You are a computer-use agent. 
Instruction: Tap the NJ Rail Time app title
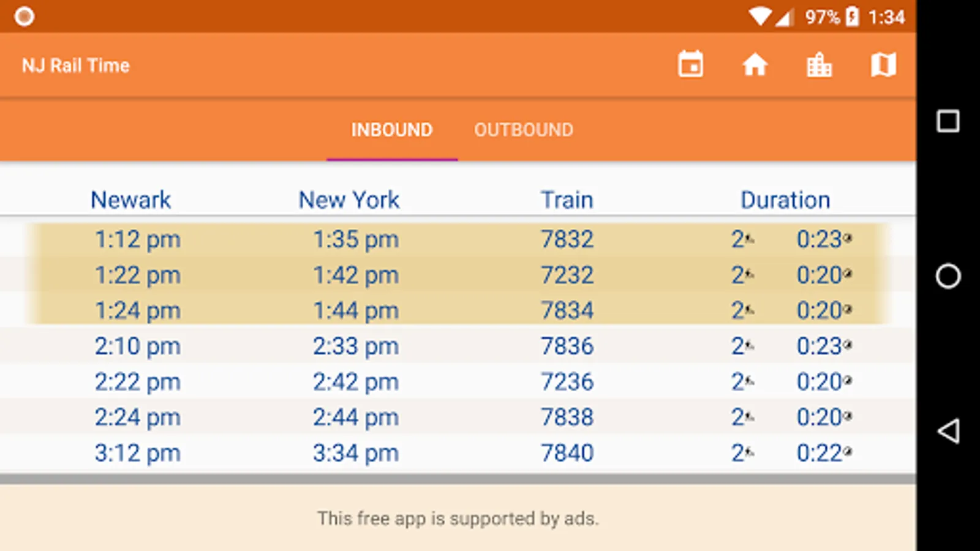[x=76, y=66]
